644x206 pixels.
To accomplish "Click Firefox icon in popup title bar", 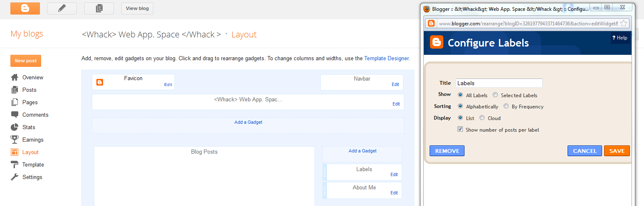I will click(427, 9).
